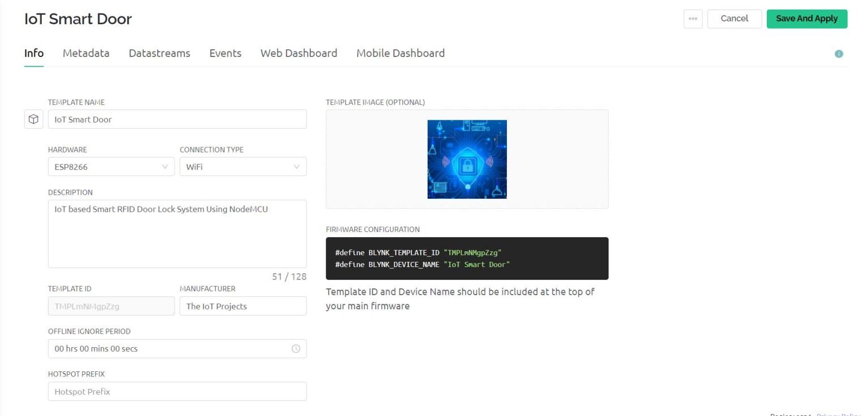Click the Template Name input field
This screenshot has width=868, height=416.
177,120
